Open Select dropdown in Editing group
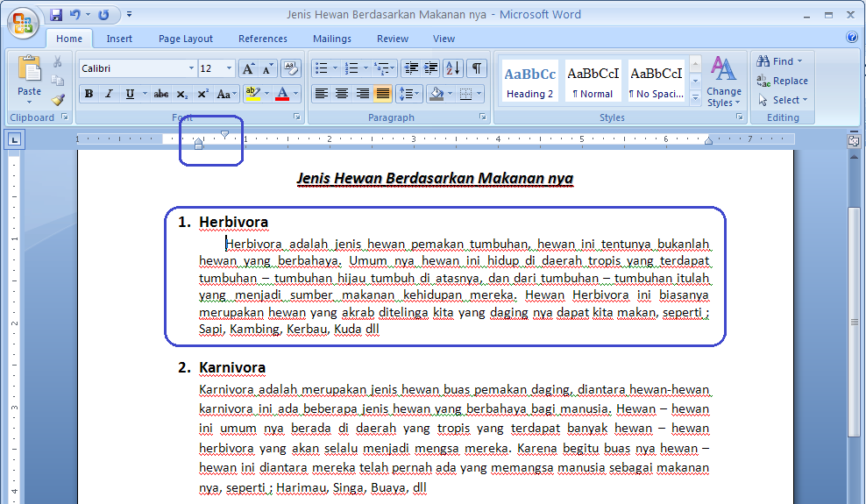This screenshot has width=866, height=504. 783,100
